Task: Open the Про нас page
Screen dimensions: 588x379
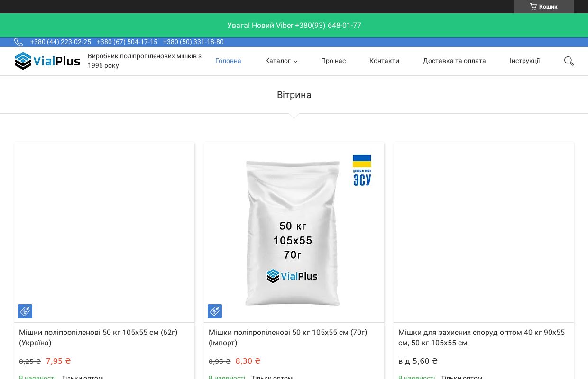Action: tap(333, 61)
